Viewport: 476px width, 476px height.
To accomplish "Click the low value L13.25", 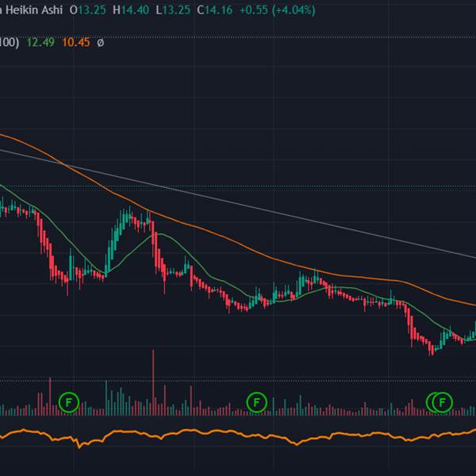I will tap(173, 10).
